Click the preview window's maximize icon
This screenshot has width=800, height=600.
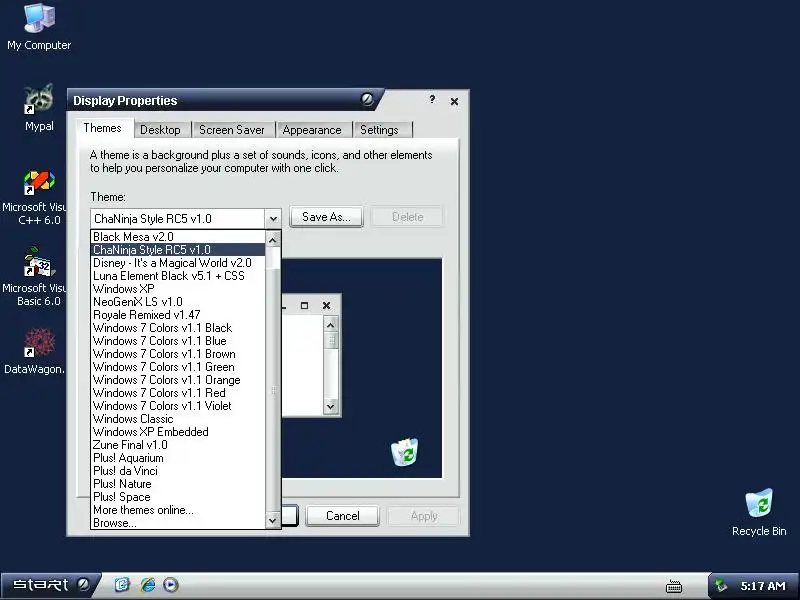[305, 306]
